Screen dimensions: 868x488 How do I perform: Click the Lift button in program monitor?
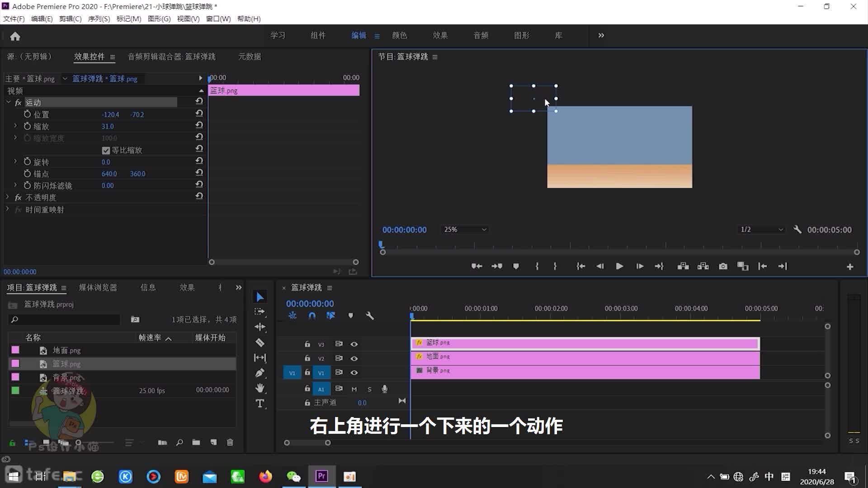tap(683, 266)
